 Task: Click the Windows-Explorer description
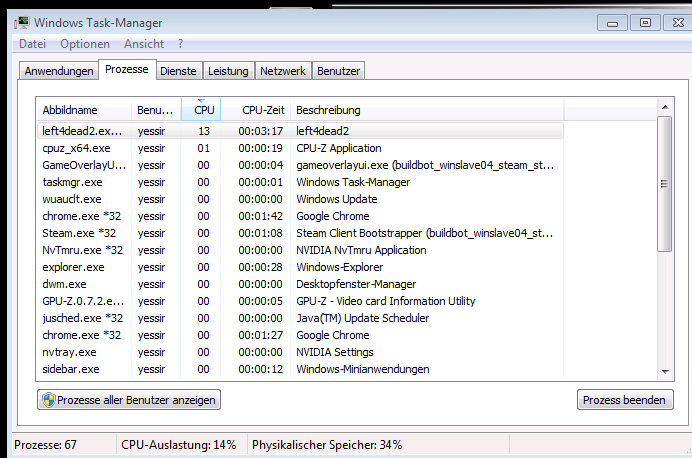[x=340, y=267]
